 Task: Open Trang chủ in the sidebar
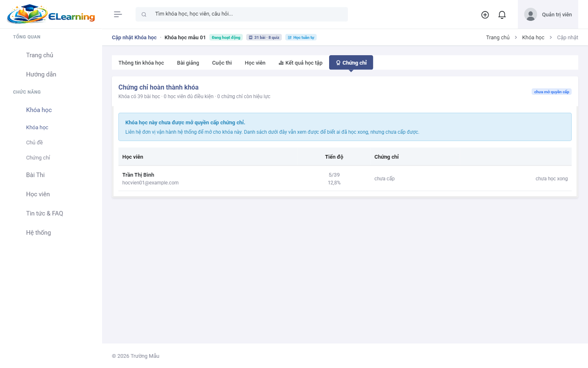(40, 55)
